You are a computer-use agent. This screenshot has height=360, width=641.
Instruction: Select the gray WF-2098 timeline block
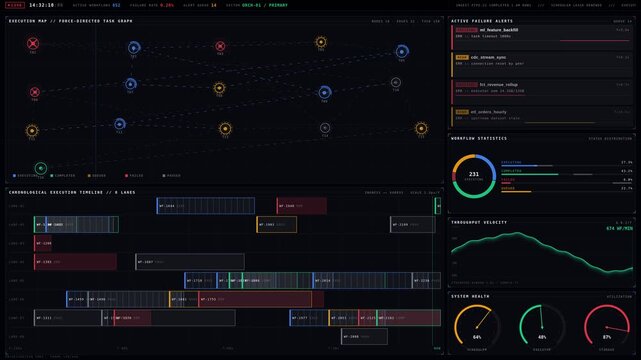coord(364,337)
